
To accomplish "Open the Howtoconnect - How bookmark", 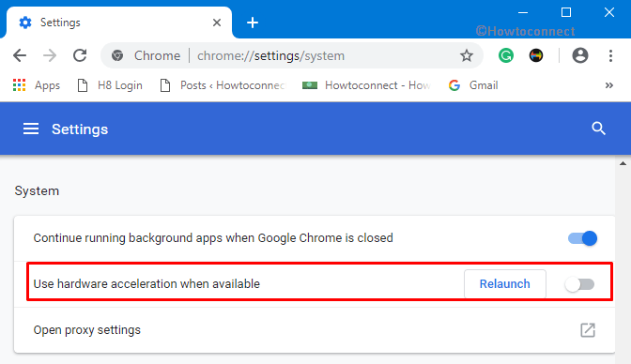I will [366, 85].
